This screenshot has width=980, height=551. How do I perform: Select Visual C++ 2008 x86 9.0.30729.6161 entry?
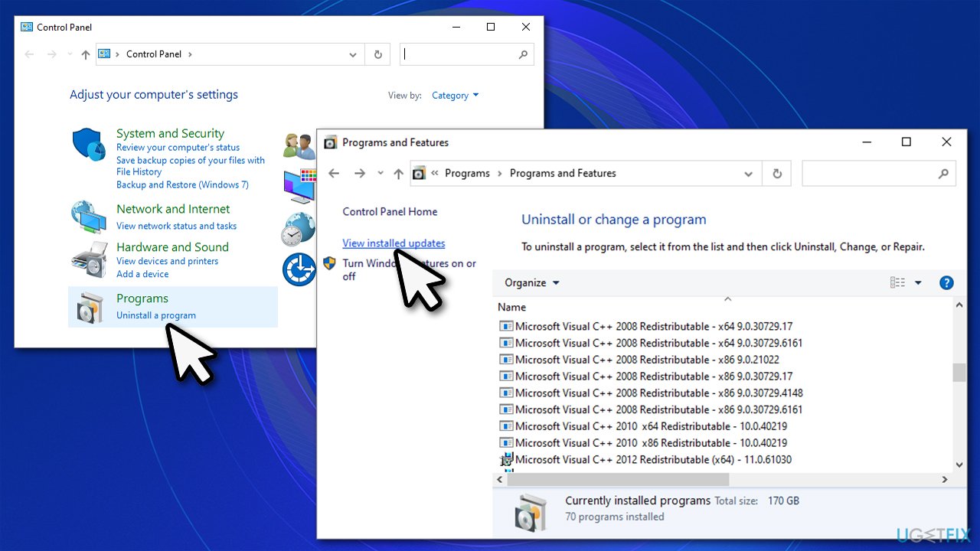point(651,409)
